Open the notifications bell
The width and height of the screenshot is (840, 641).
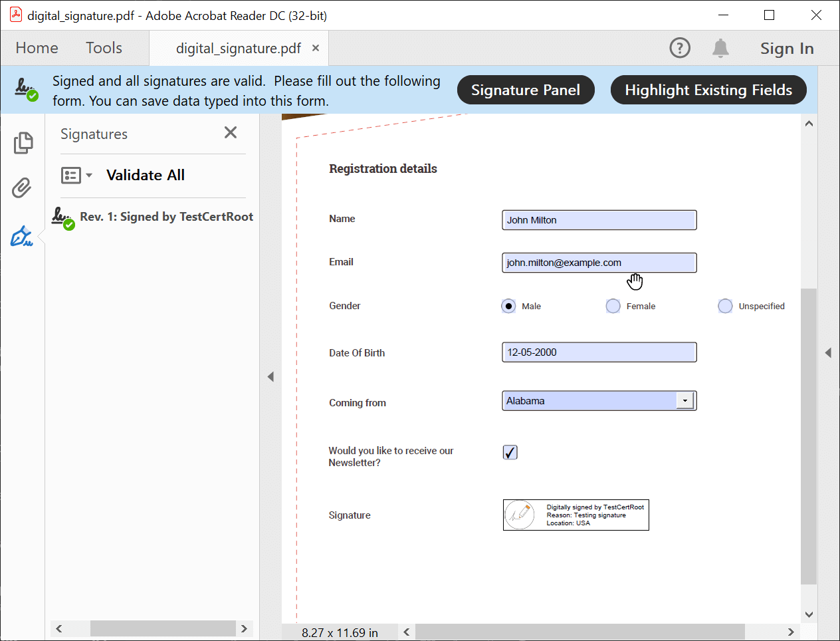click(720, 48)
